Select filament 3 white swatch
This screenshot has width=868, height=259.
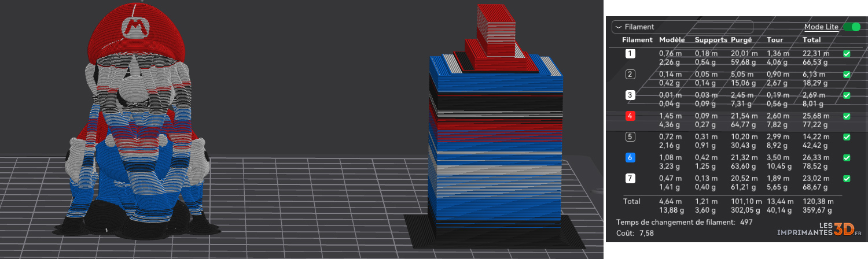coord(631,95)
